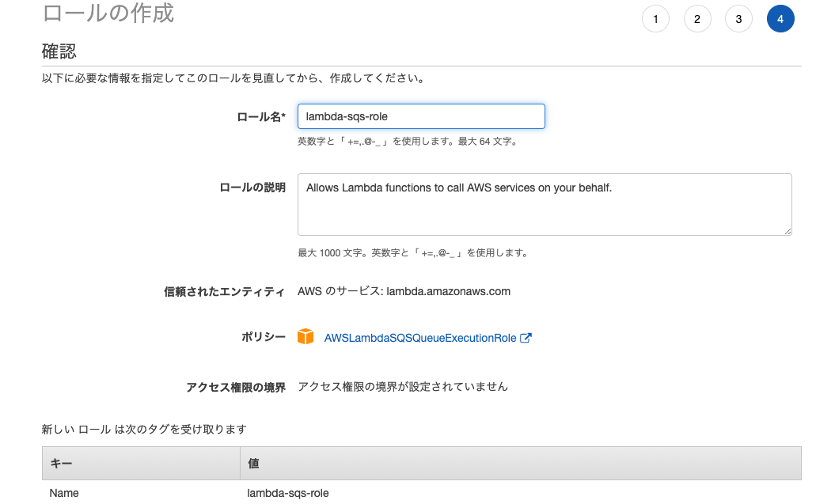The width and height of the screenshot is (816, 504).
Task: Grab the description textarea resize handle
Action: point(788,232)
